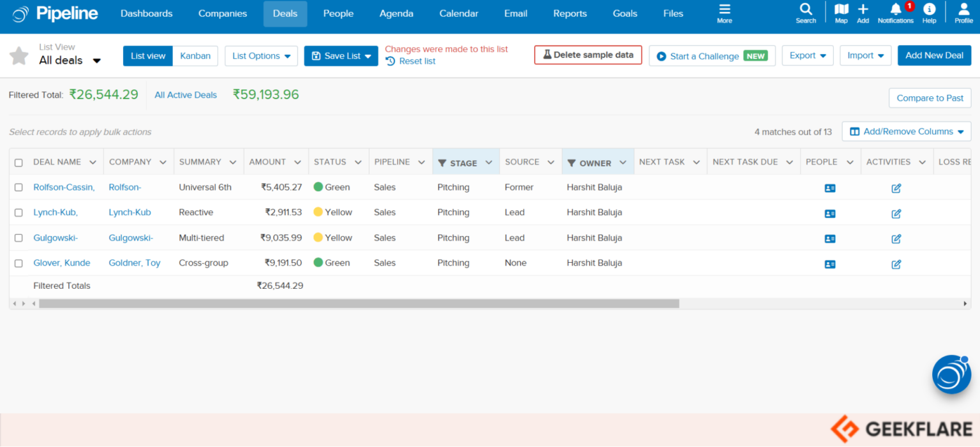Viewport: 980px width, 447px height.
Task: Edit activities for Glover, Kunde deal
Action: pyautogui.click(x=896, y=264)
